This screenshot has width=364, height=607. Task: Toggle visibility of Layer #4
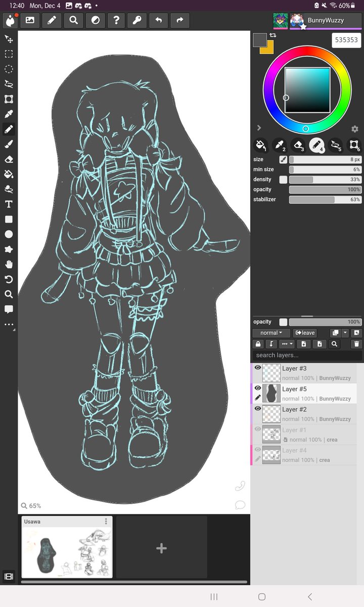[258, 449]
